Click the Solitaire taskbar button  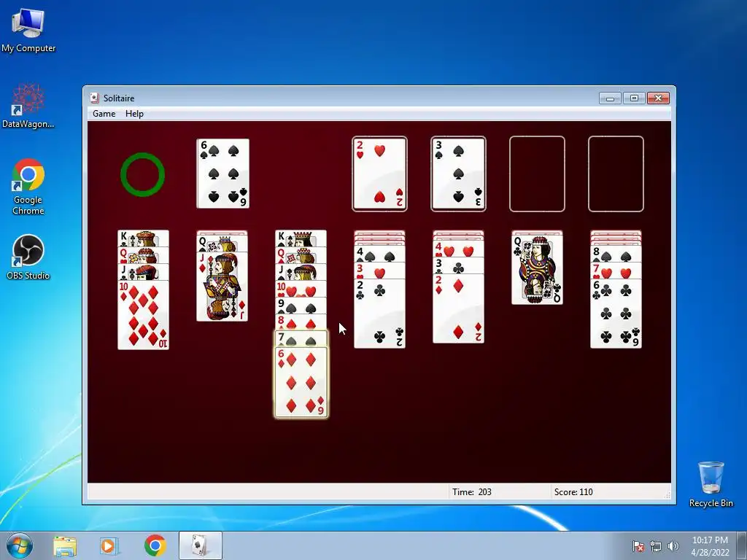pyautogui.click(x=201, y=545)
